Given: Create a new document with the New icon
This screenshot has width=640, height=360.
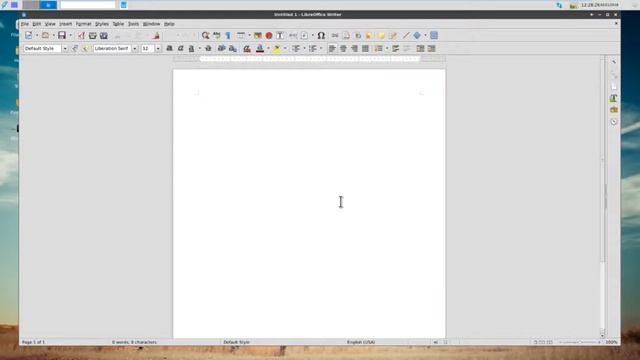Looking at the screenshot, I should pos(28,36).
